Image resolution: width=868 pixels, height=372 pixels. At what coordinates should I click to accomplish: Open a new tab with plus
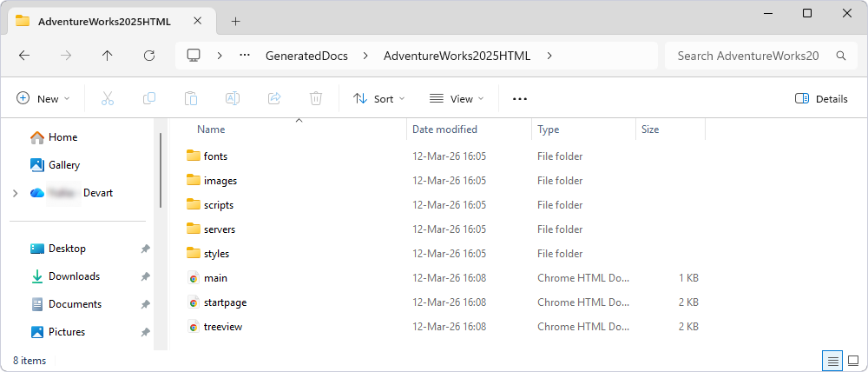(x=236, y=22)
